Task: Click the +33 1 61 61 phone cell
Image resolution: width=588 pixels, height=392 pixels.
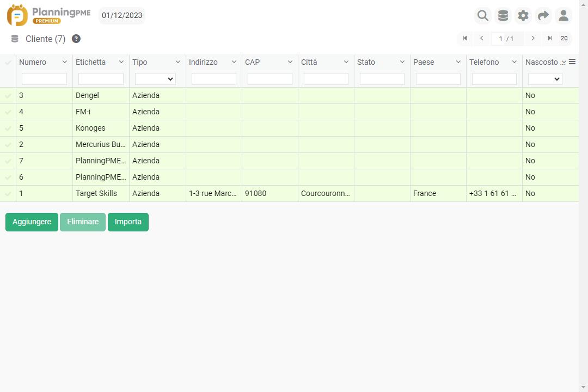Action: pos(494,194)
